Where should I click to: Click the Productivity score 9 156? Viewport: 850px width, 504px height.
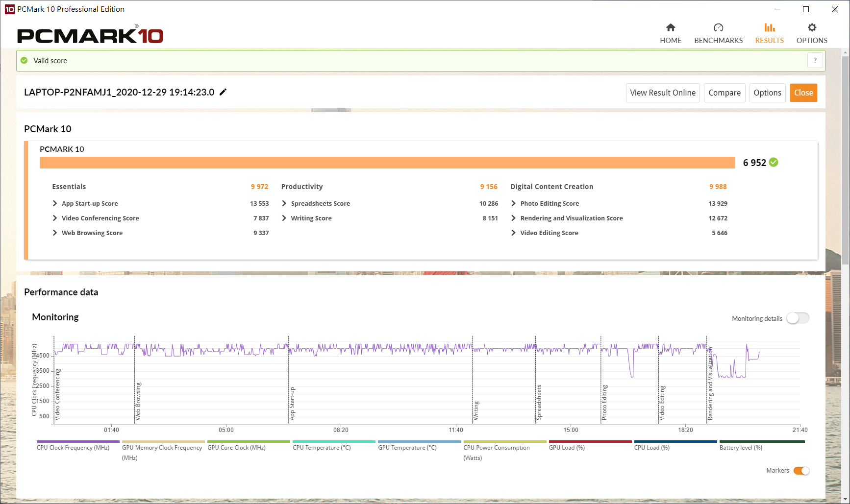tap(489, 187)
